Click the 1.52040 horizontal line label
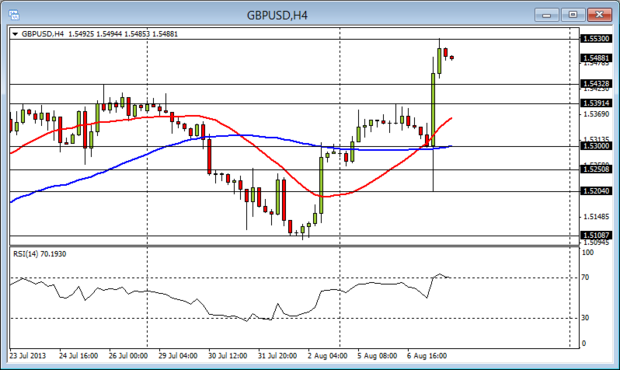Image resolution: width=620 pixels, height=370 pixels. 596,191
